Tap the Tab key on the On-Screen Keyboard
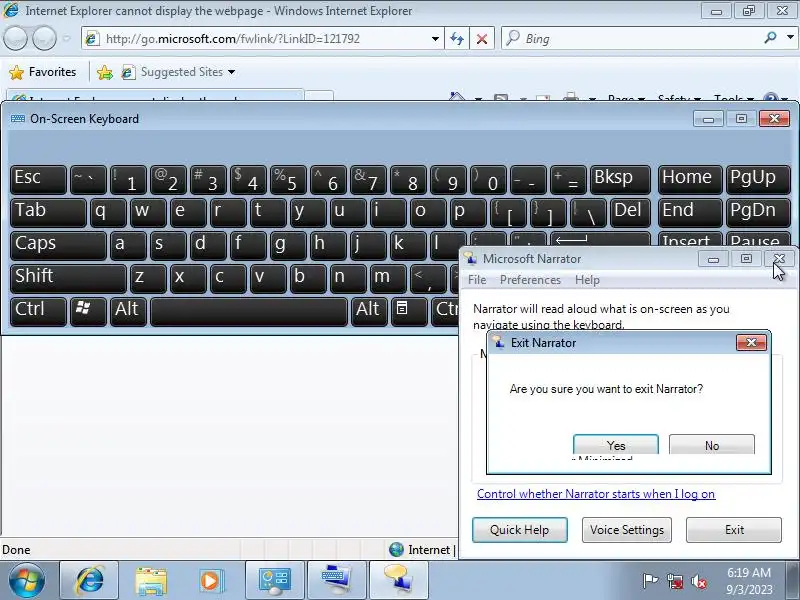The height and width of the screenshot is (600, 800). [x=48, y=213]
